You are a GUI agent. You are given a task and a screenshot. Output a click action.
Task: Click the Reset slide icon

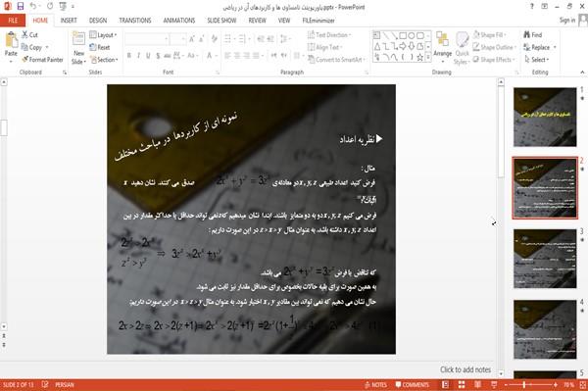93,47
